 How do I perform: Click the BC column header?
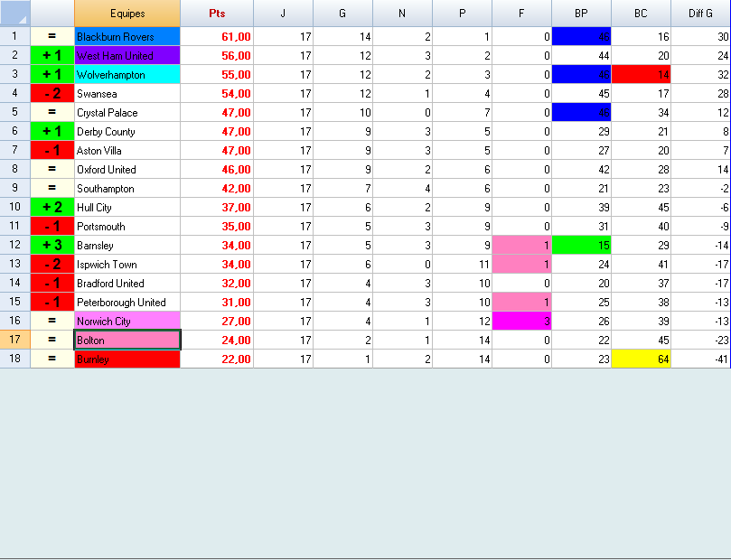click(x=641, y=13)
